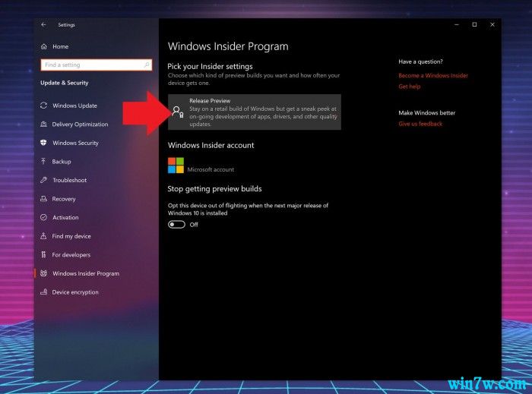Open the Troubleshoot section
This screenshot has height=394, width=532.
pyautogui.click(x=70, y=180)
